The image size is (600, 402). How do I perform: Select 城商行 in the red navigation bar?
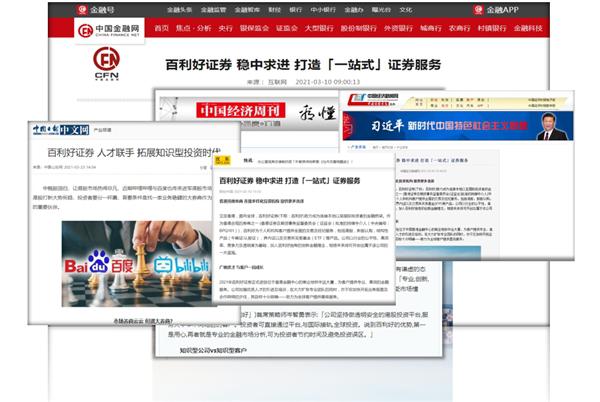point(431,28)
